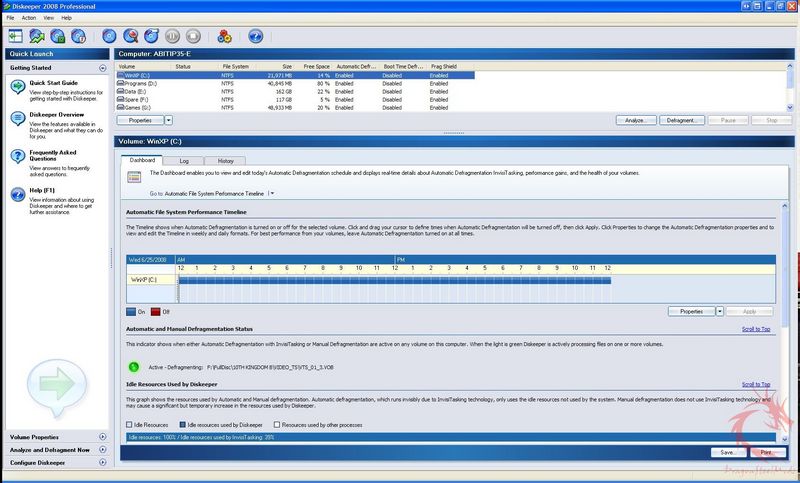
Task: Click the colored gears configuration toolbar icon
Action: [224, 36]
